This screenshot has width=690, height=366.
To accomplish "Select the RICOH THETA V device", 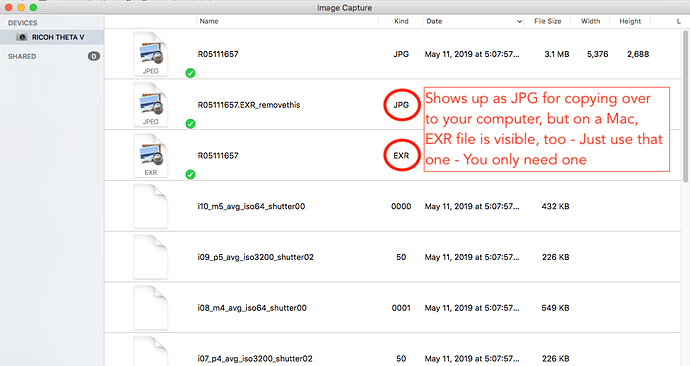I will tap(52, 37).
